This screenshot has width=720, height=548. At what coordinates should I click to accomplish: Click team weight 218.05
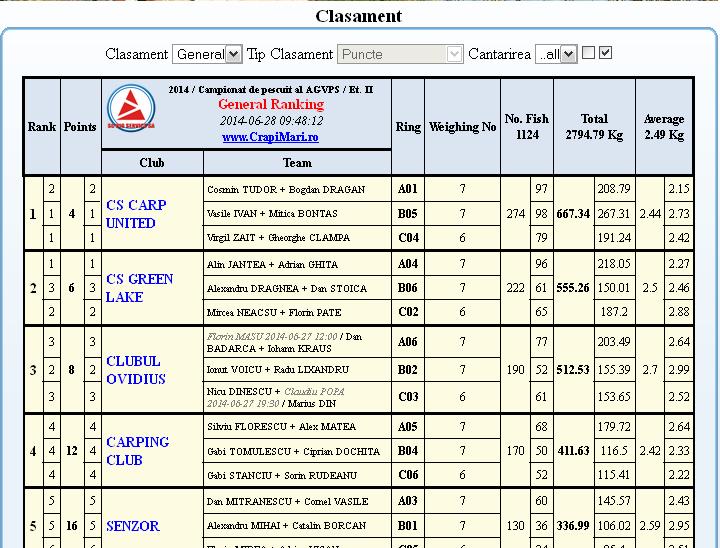click(614, 264)
